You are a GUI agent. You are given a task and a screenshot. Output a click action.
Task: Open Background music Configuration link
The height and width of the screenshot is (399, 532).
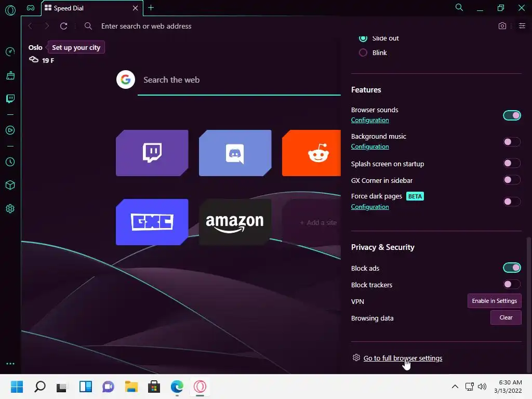coord(370,147)
